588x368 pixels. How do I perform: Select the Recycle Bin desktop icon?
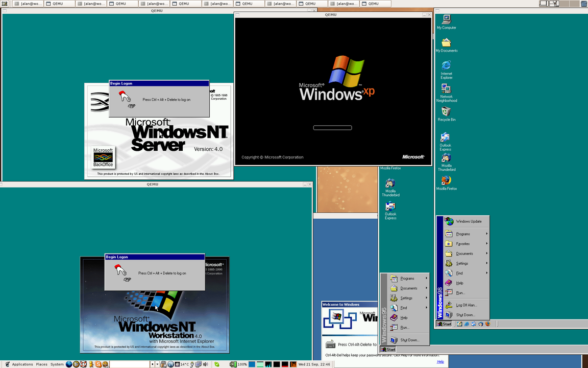(x=446, y=114)
